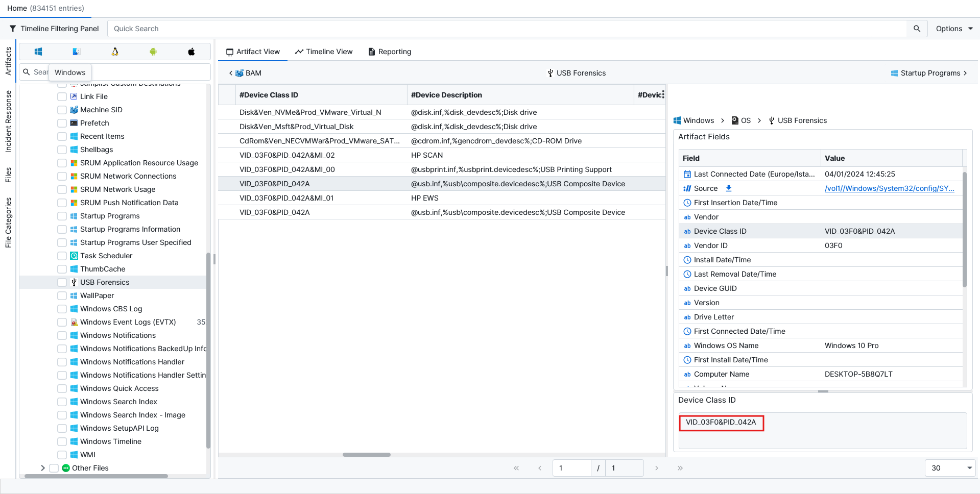Switch to the Timeline View tab
The height and width of the screenshot is (494, 980).
coord(324,52)
